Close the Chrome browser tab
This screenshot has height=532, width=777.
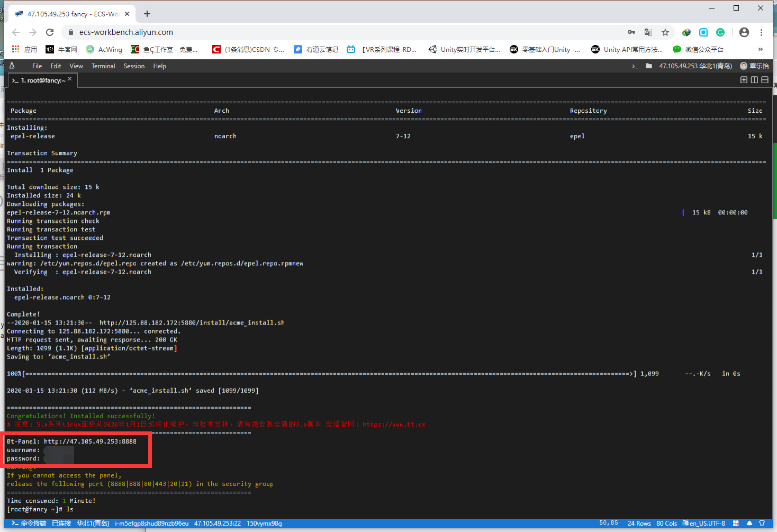(x=127, y=14)
